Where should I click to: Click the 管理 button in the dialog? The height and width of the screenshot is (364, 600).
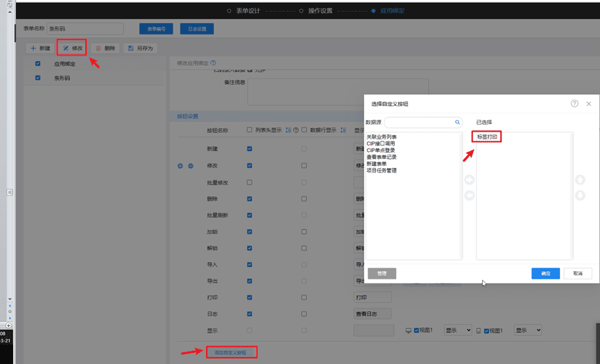382,273
